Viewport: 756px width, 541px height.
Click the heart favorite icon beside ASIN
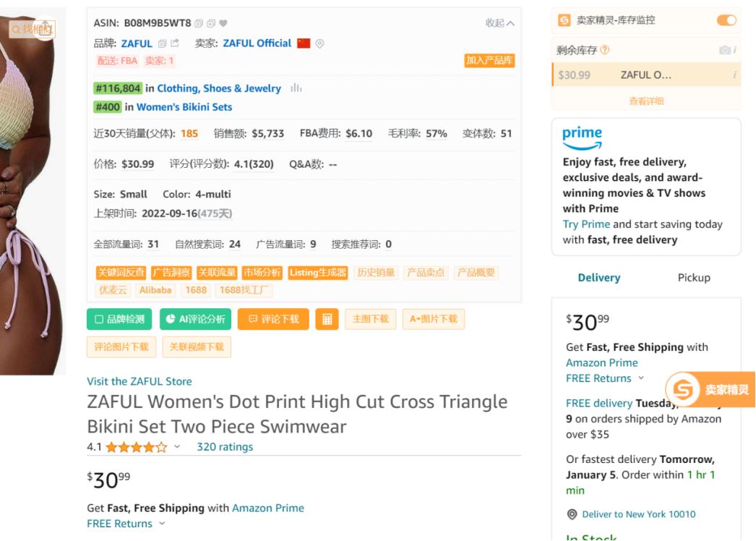(x=223, y=23)
